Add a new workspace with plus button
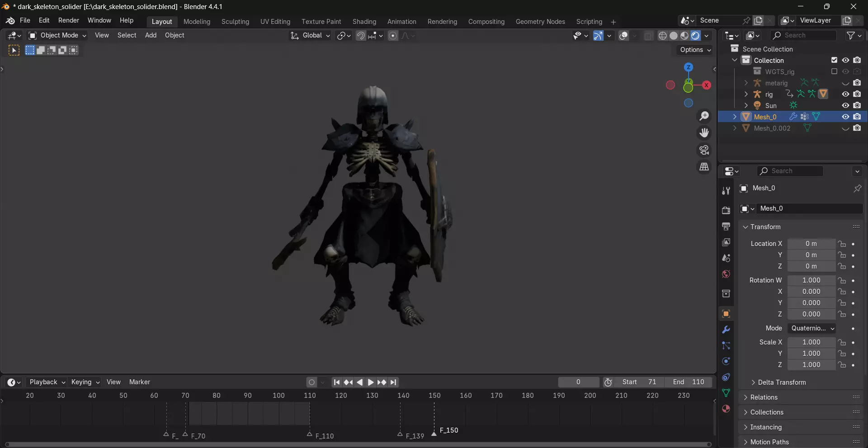Image resolution: width=868 pixels, height=448 pixels. pyautogui.click(x=613, y=22)
